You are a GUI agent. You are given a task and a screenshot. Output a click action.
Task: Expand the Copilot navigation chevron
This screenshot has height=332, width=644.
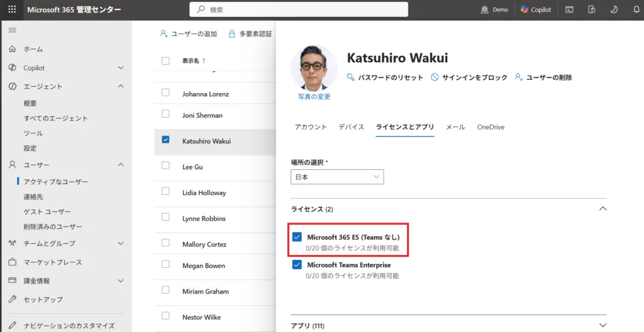pos(121,68)
